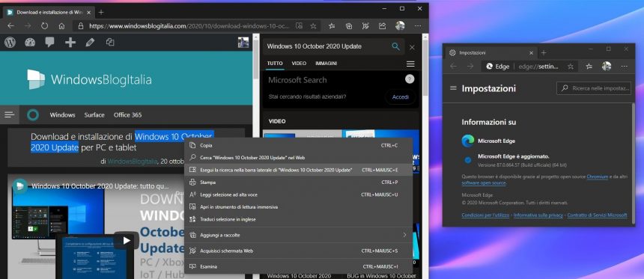Open the Office 365 link in site navigation
Viewport: 644px width, 279px height.
pos(128,115)
